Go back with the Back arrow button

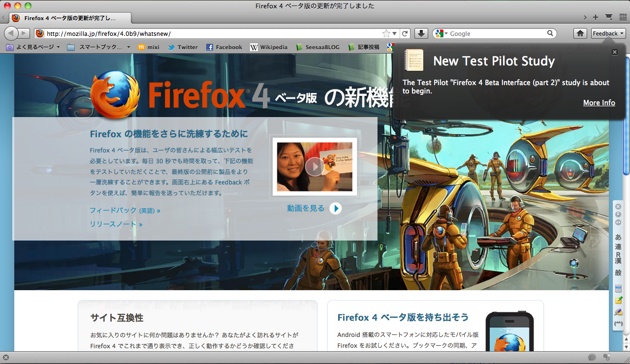pos(11,33)
